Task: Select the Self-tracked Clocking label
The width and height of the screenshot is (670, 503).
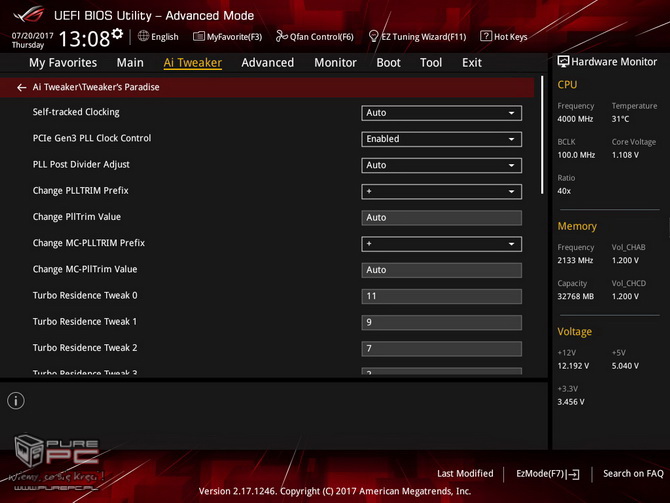Action: point(76,112)
